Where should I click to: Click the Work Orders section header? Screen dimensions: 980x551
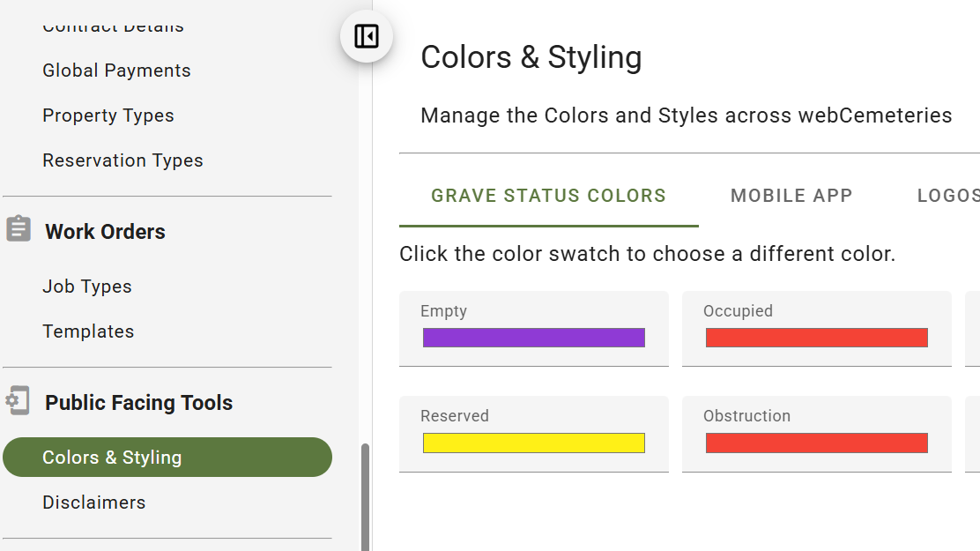click(105, 231)
